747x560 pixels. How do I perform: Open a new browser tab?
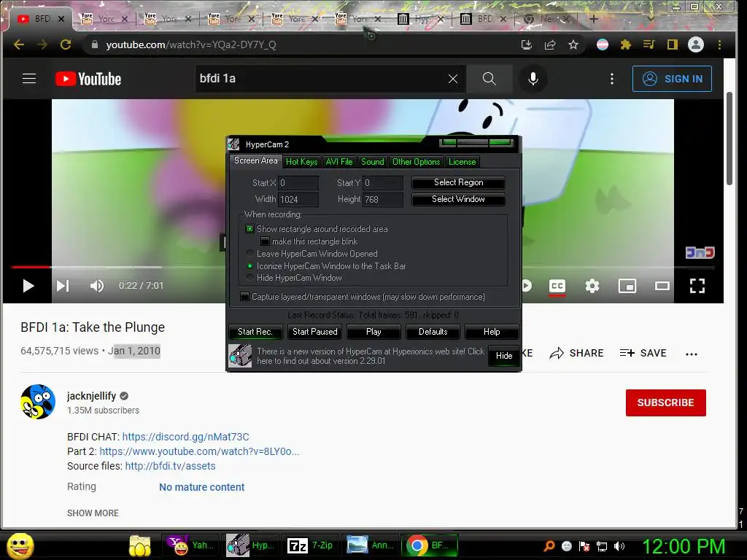[x=594, y=19]
